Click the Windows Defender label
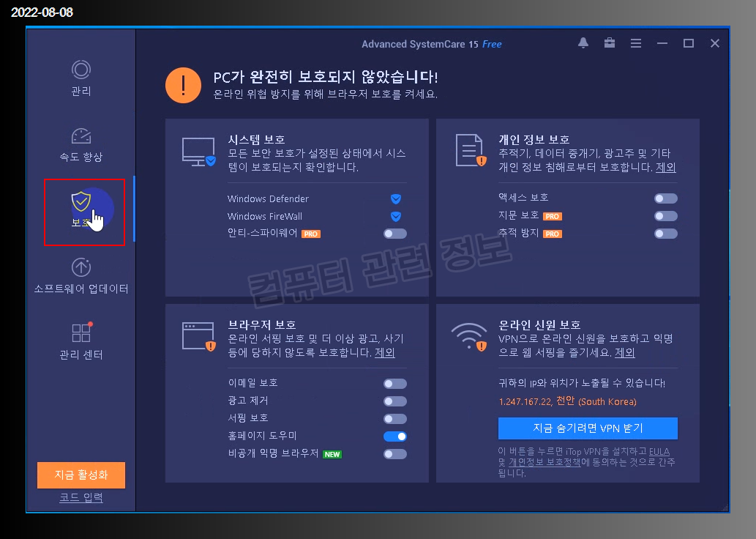756x539 pixels. (268, 198)
